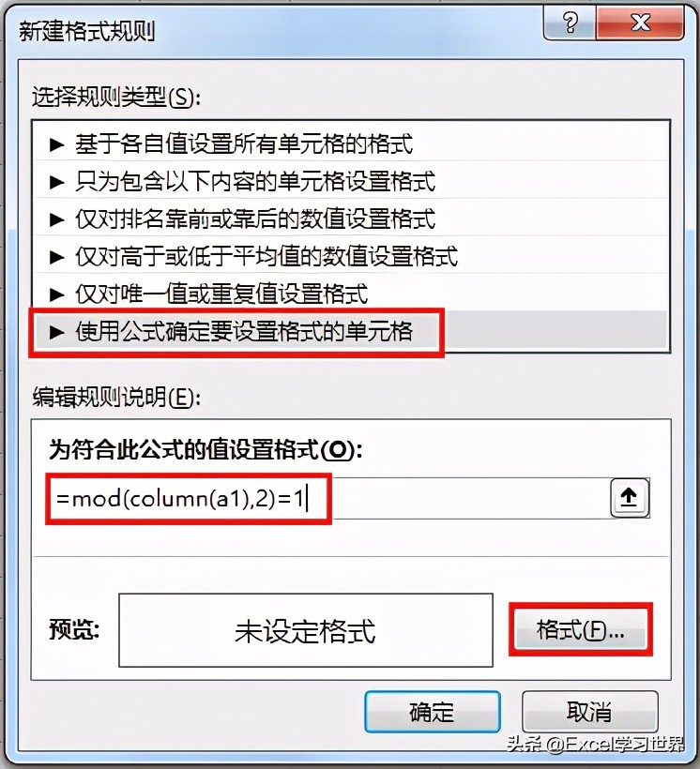Click the 未设定格式 preview box
This screenshot has height=769, width=700.
coord(306,630)
